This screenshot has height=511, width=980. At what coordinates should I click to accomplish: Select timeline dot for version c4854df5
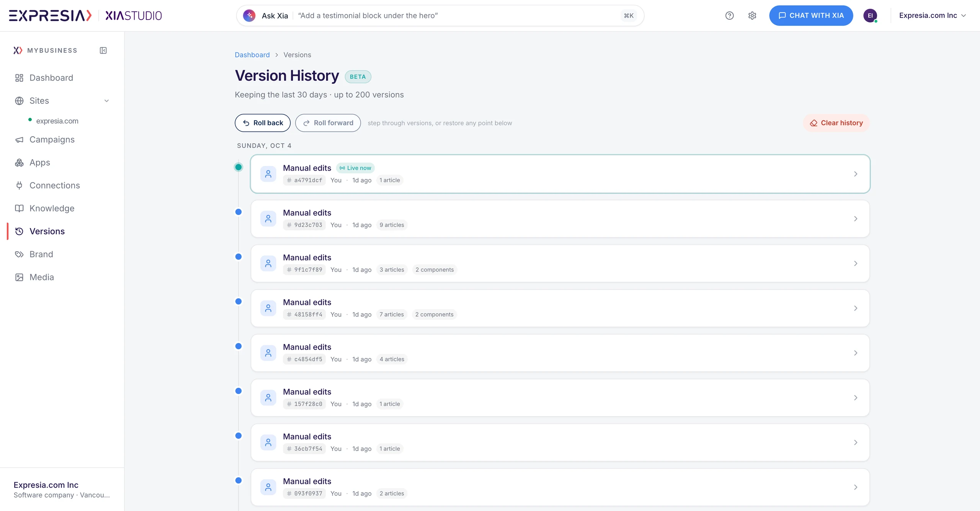(x=238, y=346)
